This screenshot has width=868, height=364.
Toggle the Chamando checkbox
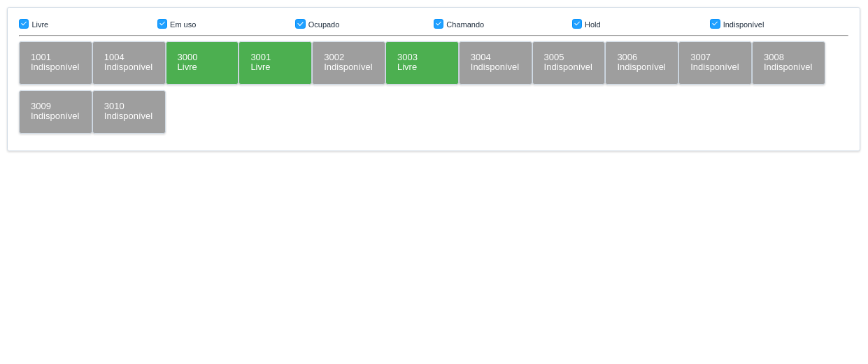click(x=439, y=24)
